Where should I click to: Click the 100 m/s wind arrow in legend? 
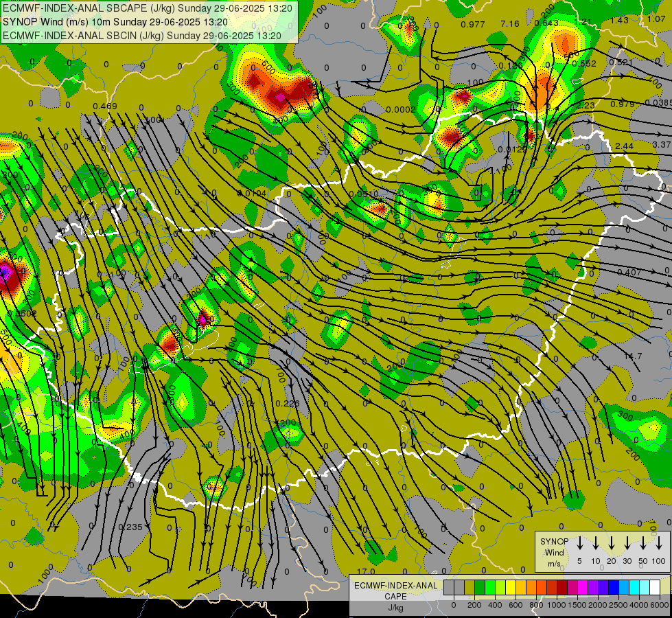click(659, 543)
